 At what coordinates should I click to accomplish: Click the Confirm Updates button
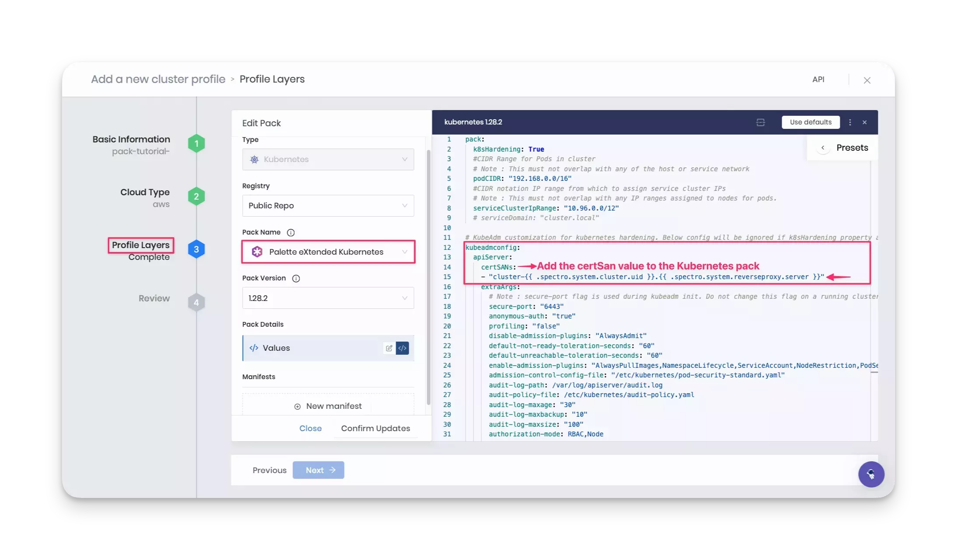pos(376,428)
